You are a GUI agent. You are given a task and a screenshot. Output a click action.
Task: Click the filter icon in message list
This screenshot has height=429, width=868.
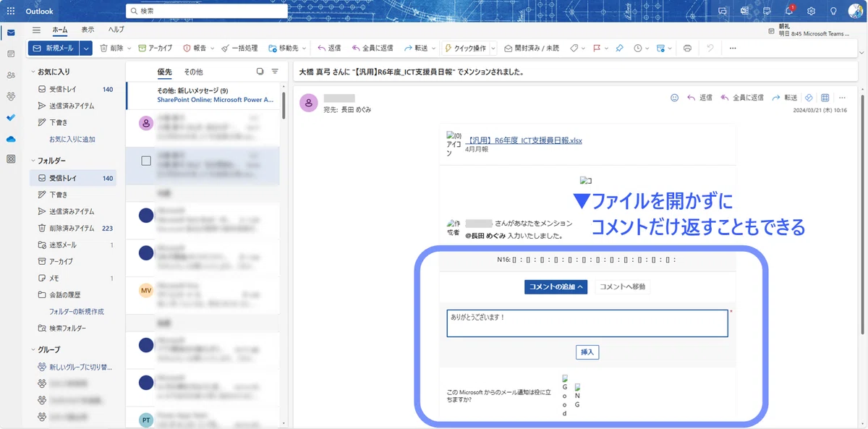click(275, 72)
